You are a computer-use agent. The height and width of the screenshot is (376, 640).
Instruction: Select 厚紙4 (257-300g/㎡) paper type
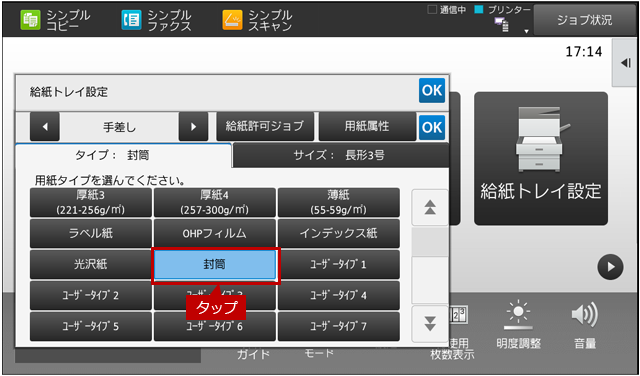pyautogui.click(x=215, y=202)
